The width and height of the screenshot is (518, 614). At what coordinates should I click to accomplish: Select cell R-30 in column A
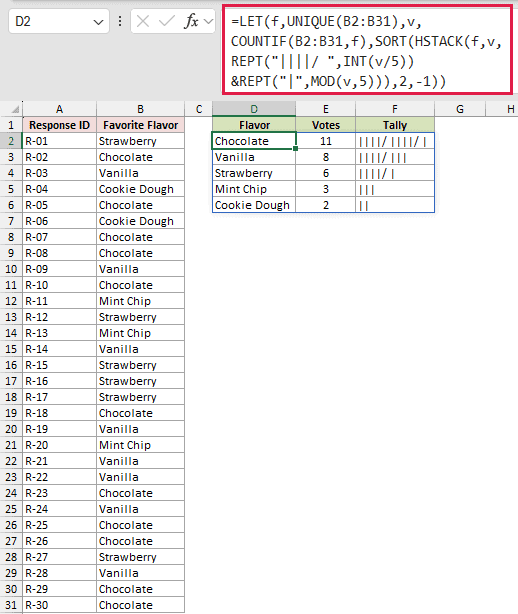[x=60, y=605]
